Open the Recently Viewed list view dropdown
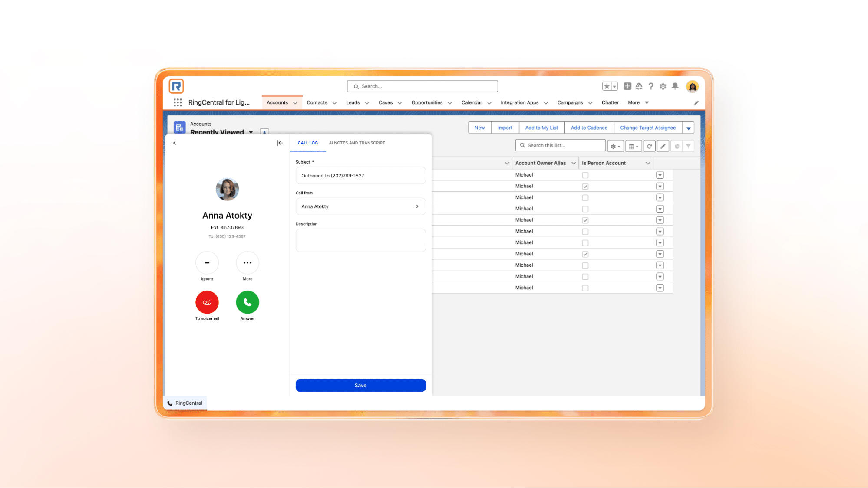 click(x=251, y=132)
